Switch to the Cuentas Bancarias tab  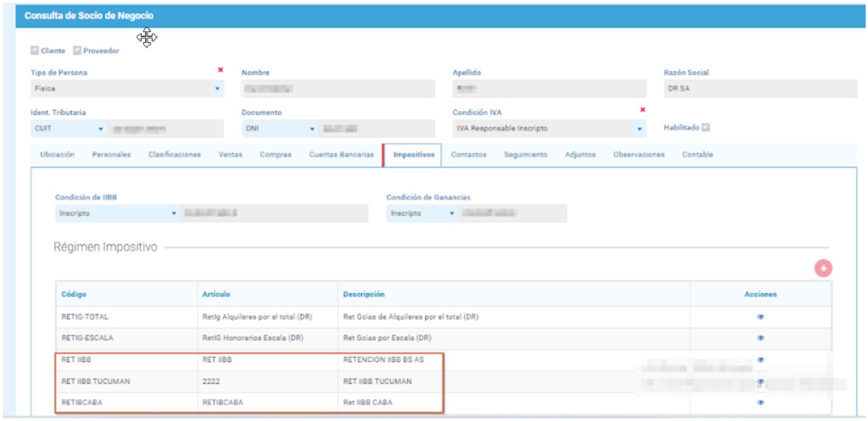tap(341, 155)
